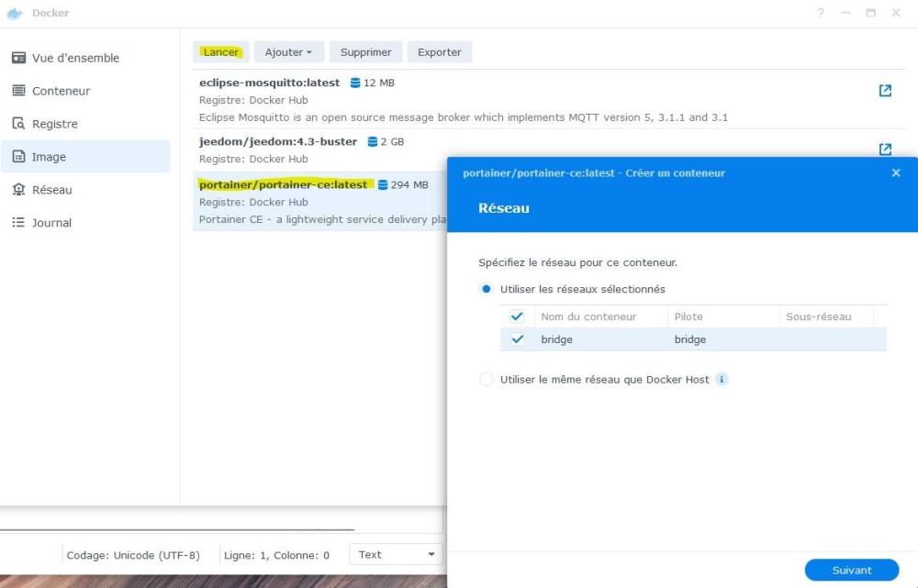Click info icon next to Docker Host
Image resolution: width=918 pixels, height=588 pixels.
pyautogui.click(x=722, y=379)
